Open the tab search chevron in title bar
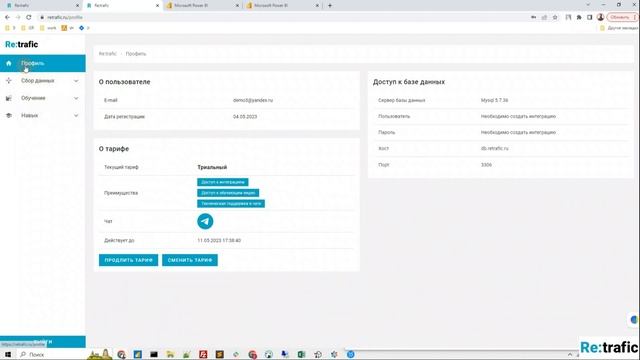The width and height of the screenshot is (640, 360). (x=588, y=5)
